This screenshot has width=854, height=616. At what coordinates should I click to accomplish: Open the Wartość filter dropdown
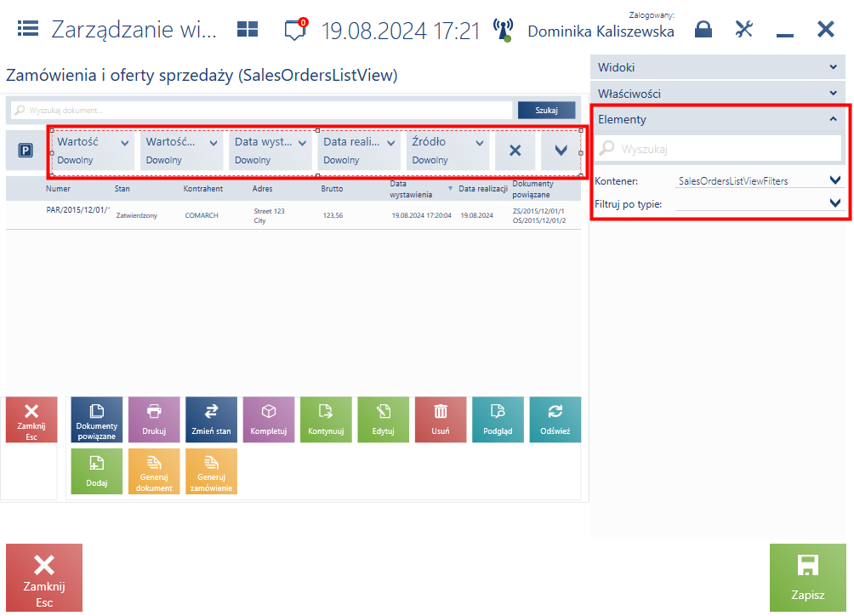[x=93, y=151]
